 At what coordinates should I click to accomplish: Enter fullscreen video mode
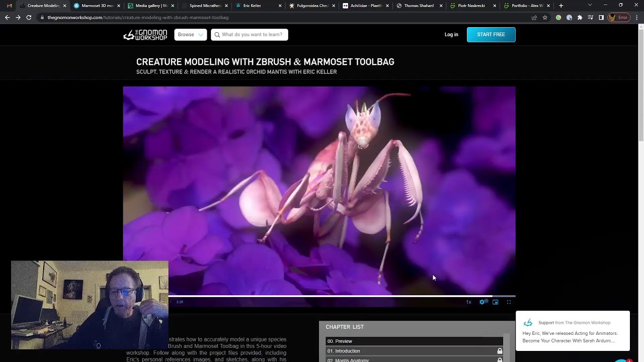pos(509,302)
